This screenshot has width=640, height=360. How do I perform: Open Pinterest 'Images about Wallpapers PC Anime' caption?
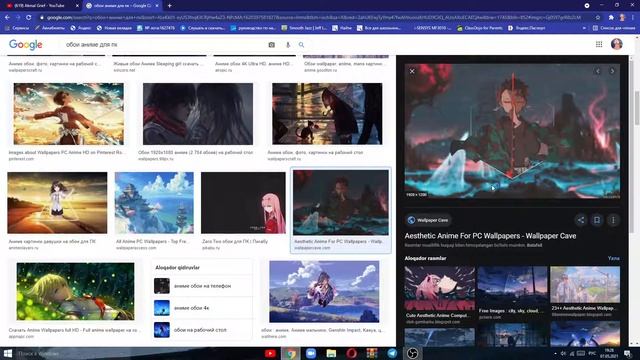click(x=66, y=152)
